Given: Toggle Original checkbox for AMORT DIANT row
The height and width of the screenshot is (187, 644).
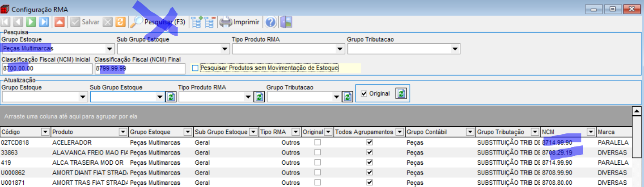Looking at the screenshot, I should click(x=318, y=173).
